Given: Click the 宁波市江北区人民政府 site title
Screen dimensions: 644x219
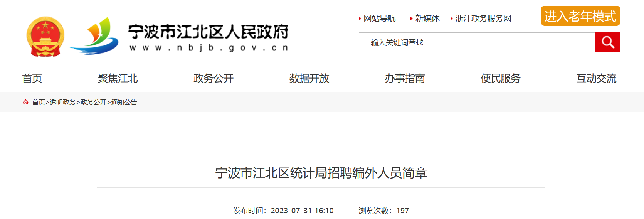Looking at the screenshot, I should 208,32.
